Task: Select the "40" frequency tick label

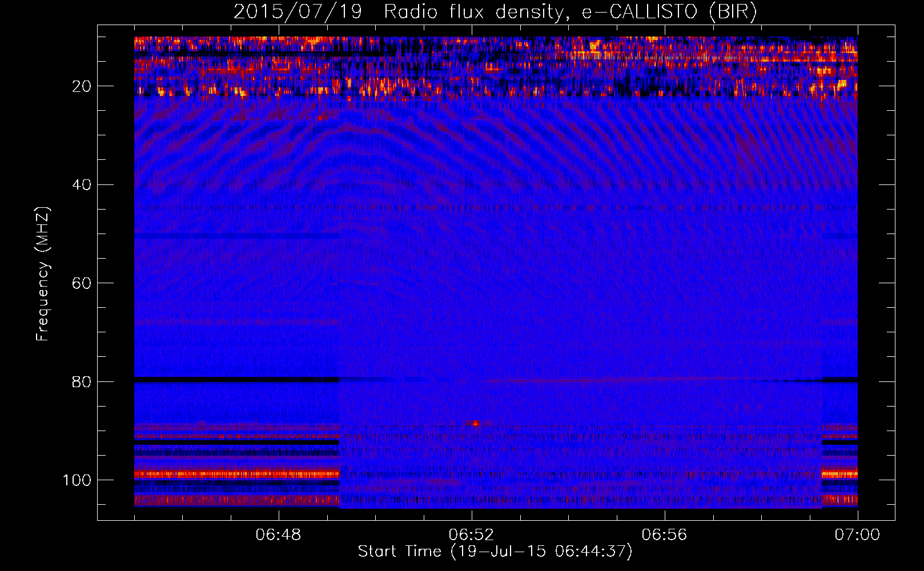Action: pos(82,185)
